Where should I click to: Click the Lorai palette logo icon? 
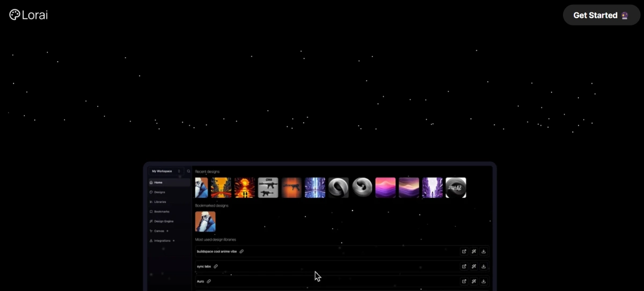click(x=14, y=14)
